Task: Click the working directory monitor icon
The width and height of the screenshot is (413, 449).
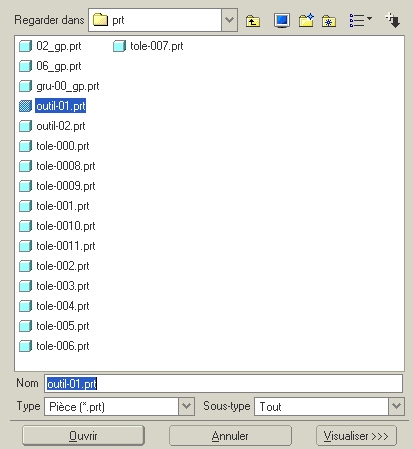Action: pyautogui.click(x=282, y=21)
